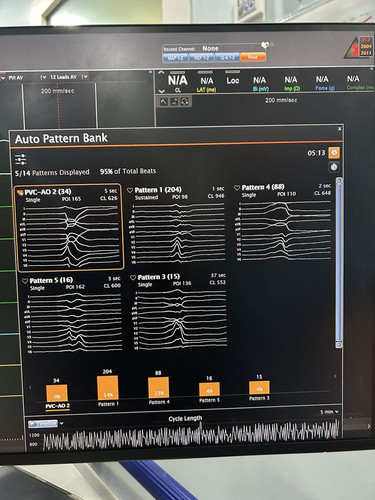375x500 pixels.
Task: Click the up chevron beside the CL readout
Action: point(161,72)
